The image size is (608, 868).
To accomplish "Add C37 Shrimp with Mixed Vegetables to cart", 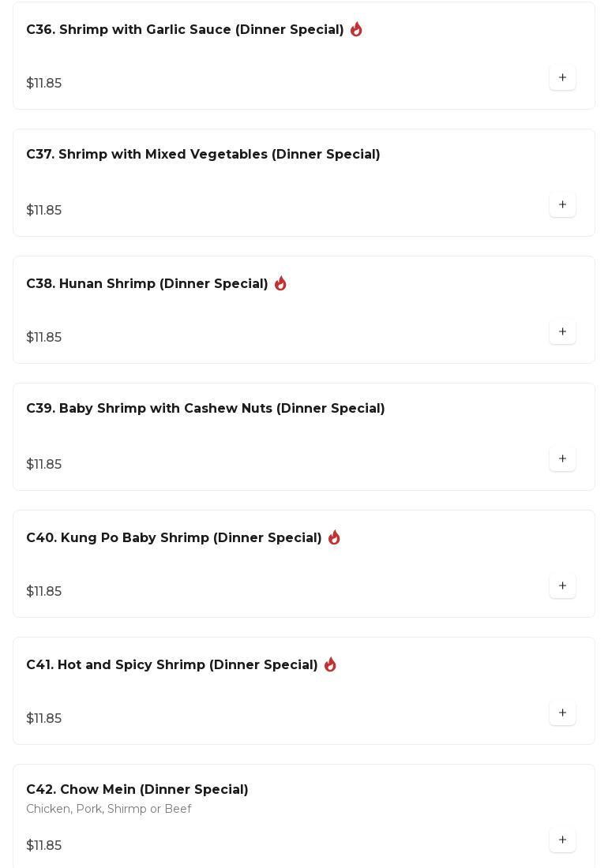I will click(562, 204).
